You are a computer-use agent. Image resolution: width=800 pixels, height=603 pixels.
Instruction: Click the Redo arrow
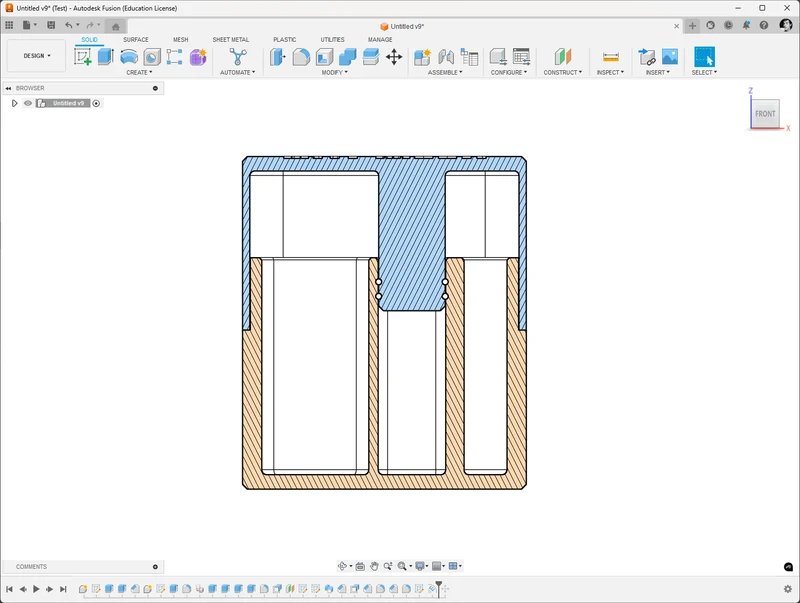(x=90, y=25)
